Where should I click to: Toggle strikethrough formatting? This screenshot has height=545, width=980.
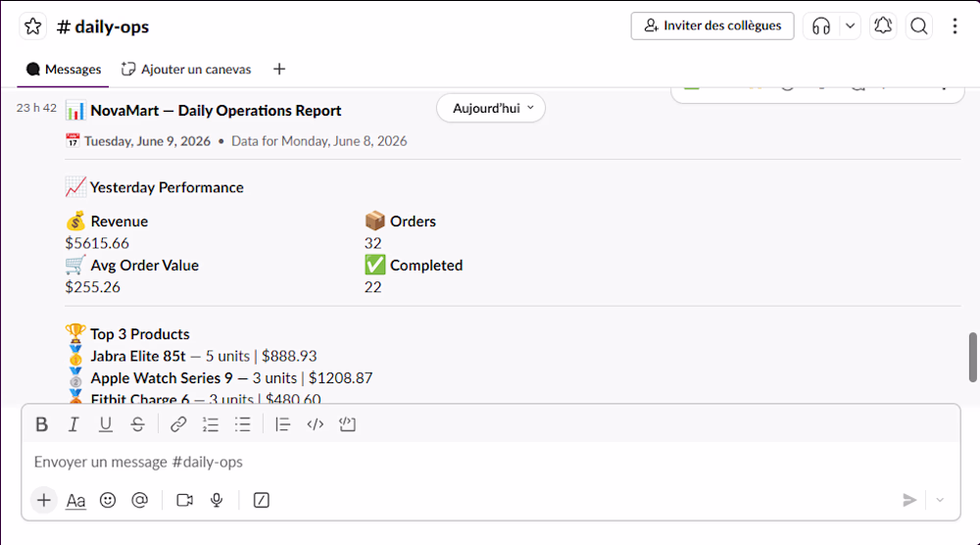(137, 424)
